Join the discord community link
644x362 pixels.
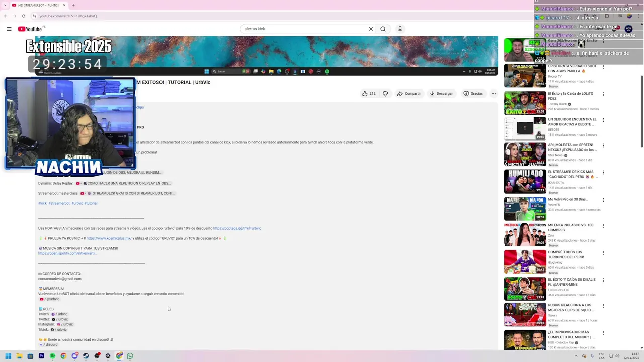[x=48, y=345]
